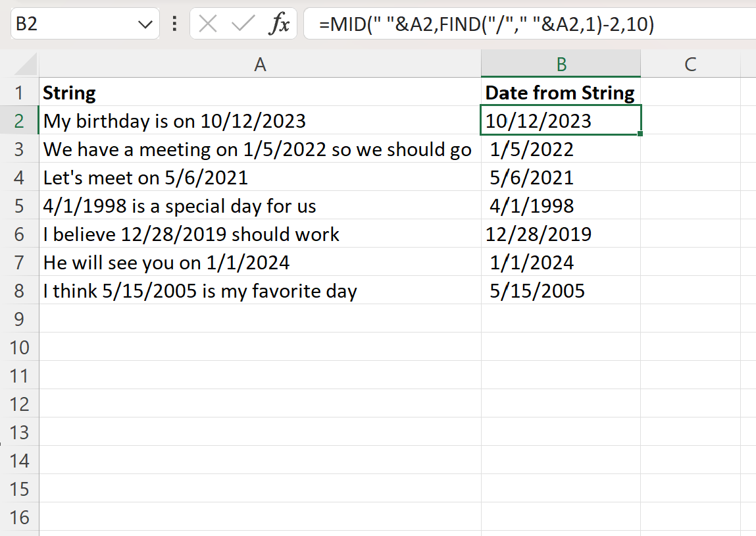Select cell B8 containing 5/15/2005
756x536 pixels.
(x=561, y=290)
